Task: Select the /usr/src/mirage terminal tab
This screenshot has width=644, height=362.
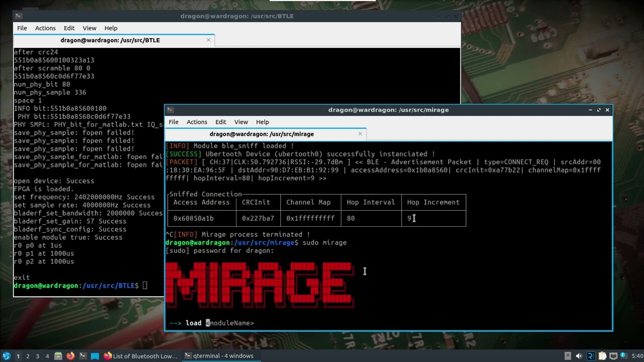Action: 266,134
